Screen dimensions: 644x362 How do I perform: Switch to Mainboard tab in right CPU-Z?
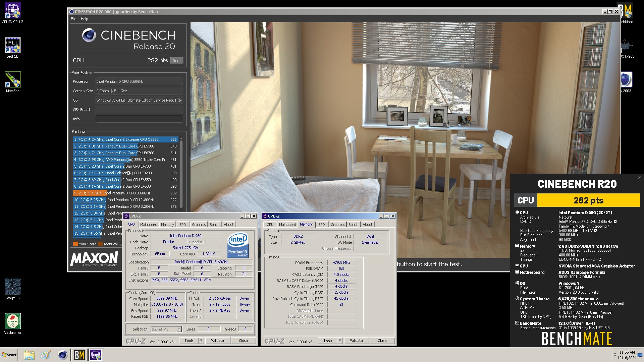point(287,225)
